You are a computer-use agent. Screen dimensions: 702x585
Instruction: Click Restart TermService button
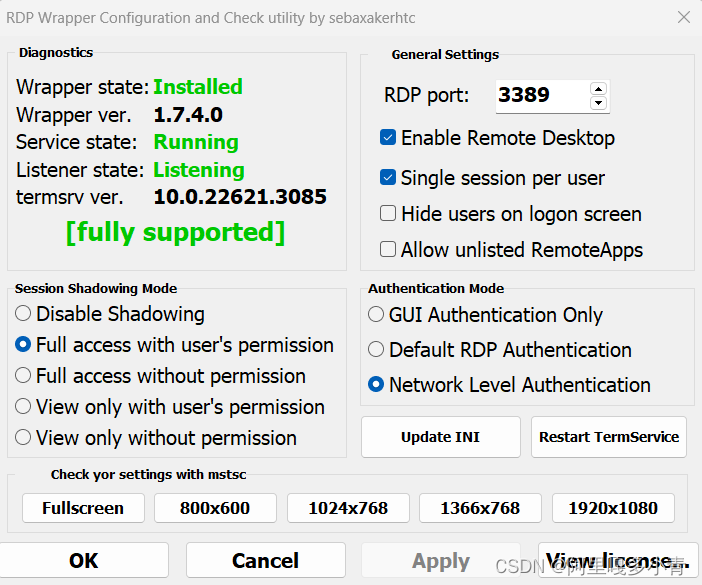click(x=609, y=437)
